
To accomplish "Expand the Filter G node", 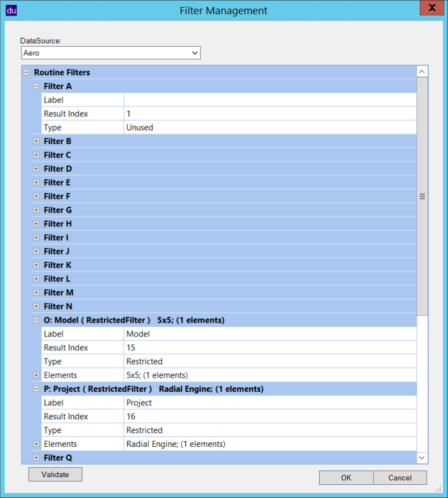I will click(x=36, y=210).
